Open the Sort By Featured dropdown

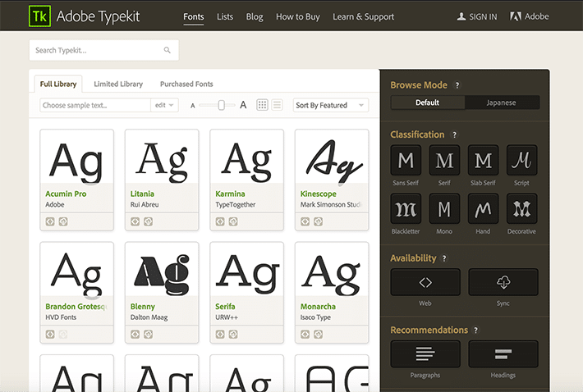[331, 105]
